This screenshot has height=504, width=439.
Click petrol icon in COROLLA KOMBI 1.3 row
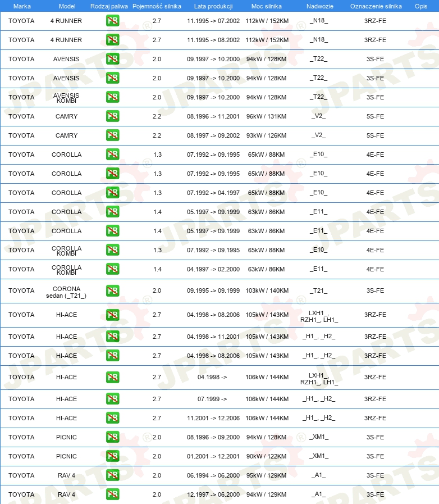112,250
